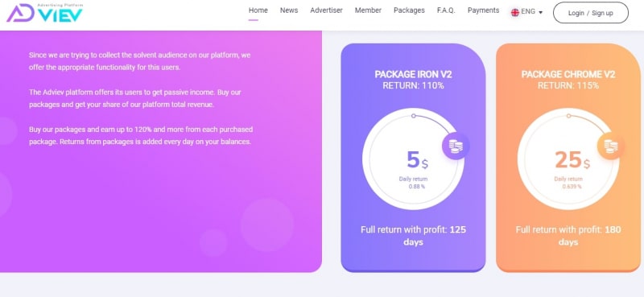
Task: Click the Iron V2 125 days return text
Action: (x=413, y=236)
